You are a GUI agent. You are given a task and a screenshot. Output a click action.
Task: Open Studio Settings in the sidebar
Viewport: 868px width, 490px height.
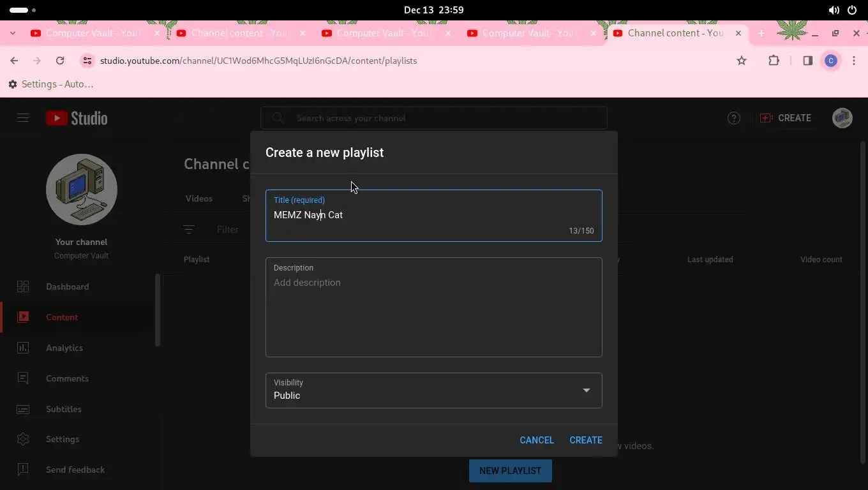(77, 439)
